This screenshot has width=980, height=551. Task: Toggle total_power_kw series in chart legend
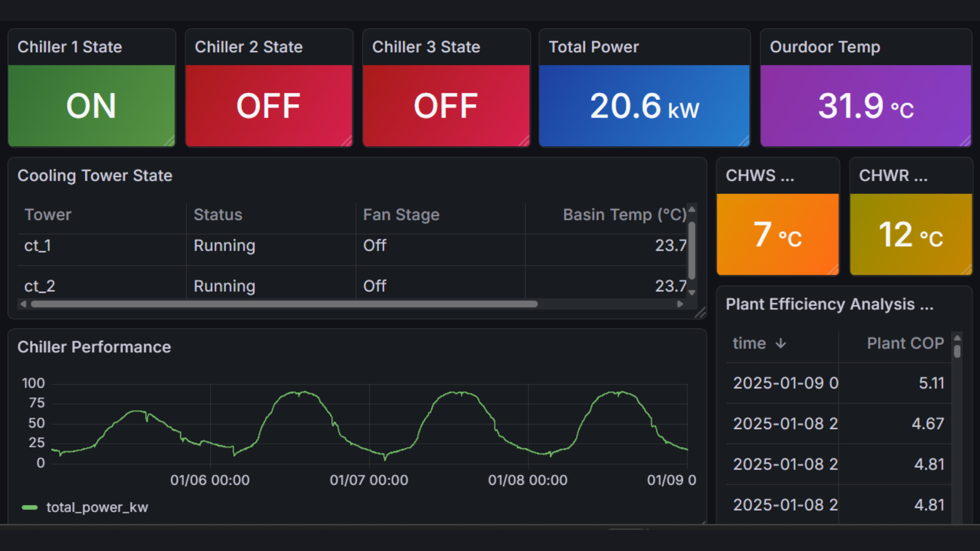pyautogui.click(x=96, y=507)
